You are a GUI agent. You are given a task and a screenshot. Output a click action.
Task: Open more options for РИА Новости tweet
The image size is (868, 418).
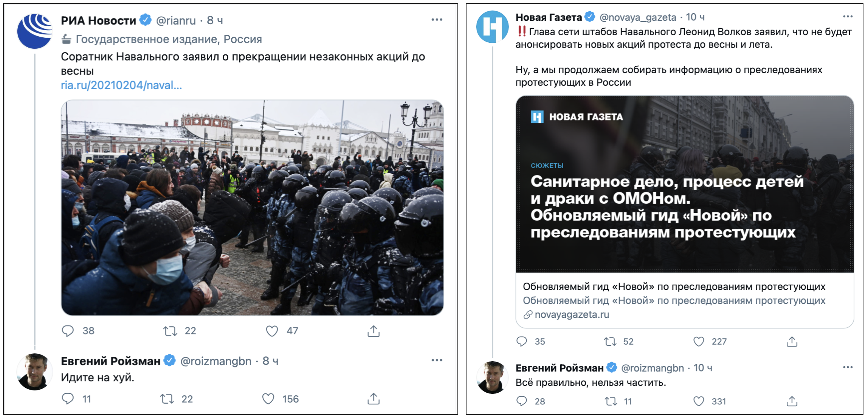point(437,20)
